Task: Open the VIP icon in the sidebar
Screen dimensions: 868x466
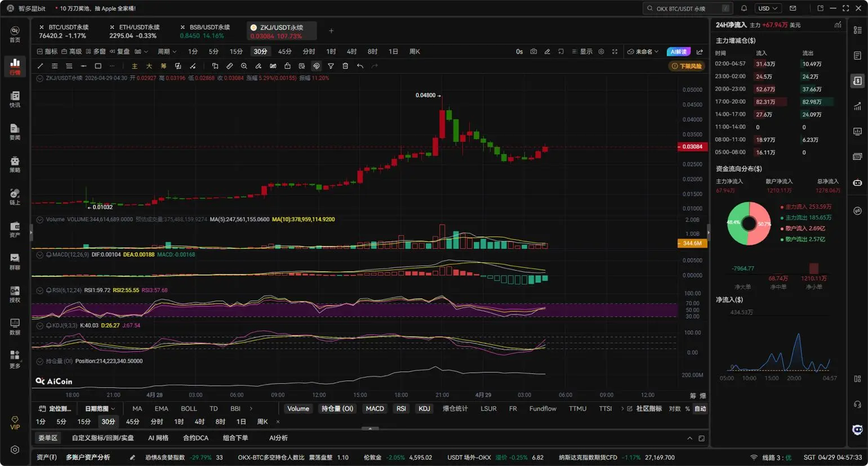Action: [x=15, y=423]
